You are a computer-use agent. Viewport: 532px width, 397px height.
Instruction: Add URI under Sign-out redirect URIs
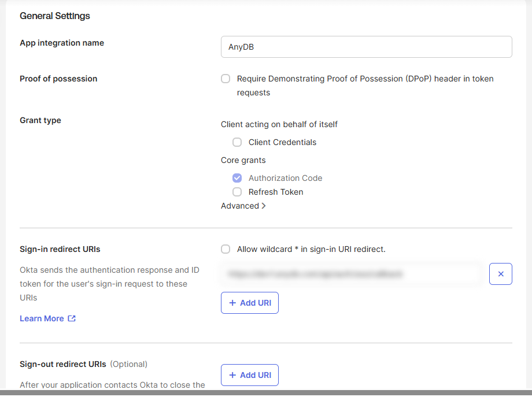pos(250,375)
